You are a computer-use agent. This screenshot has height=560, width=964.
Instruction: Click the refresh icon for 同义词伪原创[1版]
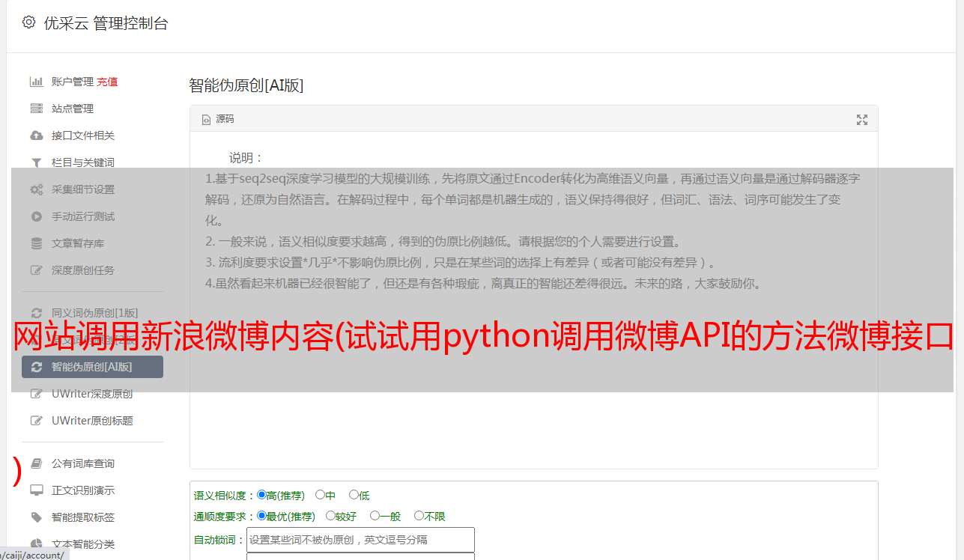click(x=36, y=313)
